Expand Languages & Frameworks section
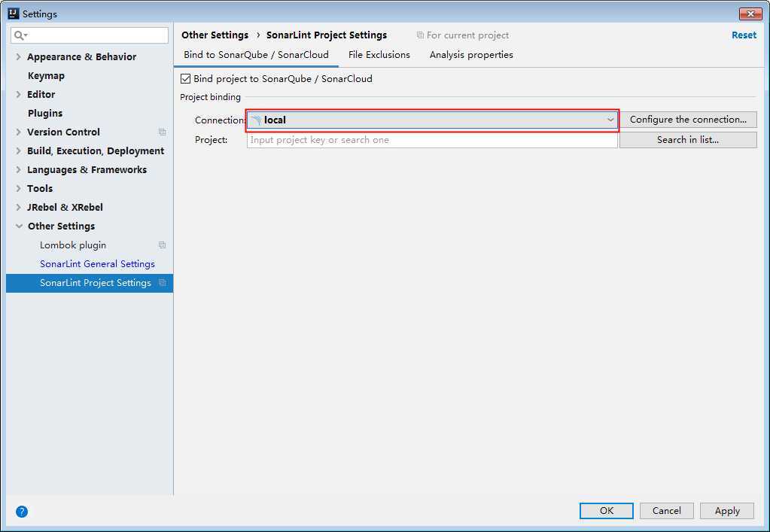Image resolution: width=770 pixels, height=532 pixels. tap(19, 170)
